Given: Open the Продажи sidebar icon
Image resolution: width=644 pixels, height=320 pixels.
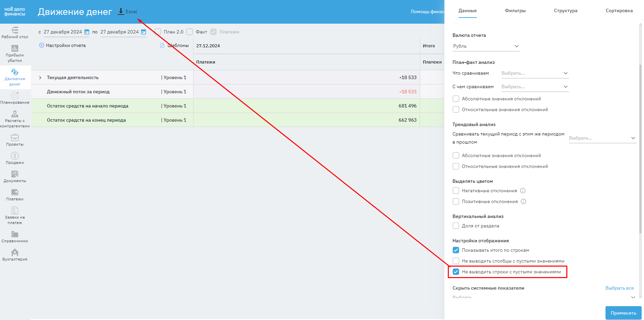Looking at the screenshot, I should pyautogui.click(x=15, y=156).
